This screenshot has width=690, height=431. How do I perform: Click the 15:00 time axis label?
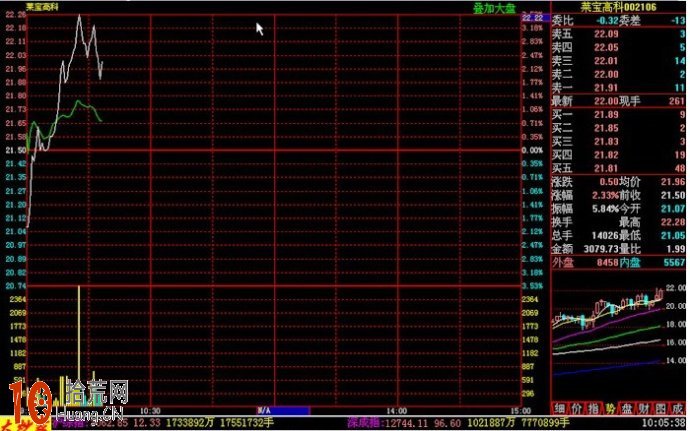[520, 411]
